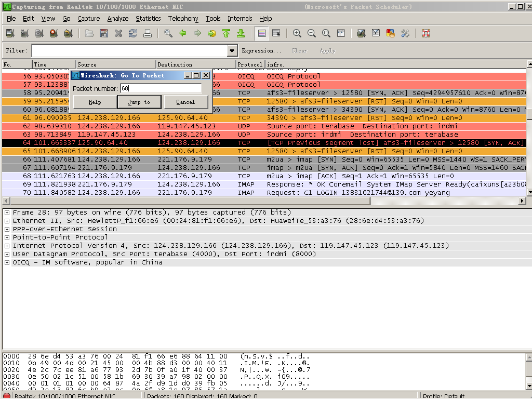Open the filter Expression... builder
Image resolution: width=532 pixels, height=399 pixels.
[x=261, y=50]
